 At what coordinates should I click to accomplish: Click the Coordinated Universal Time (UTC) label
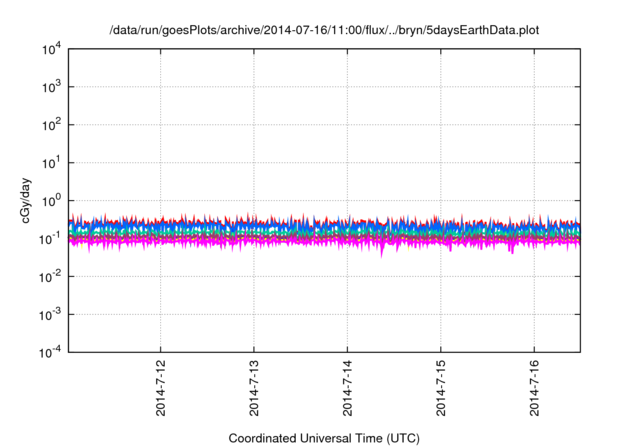click(x=324, y=438)
